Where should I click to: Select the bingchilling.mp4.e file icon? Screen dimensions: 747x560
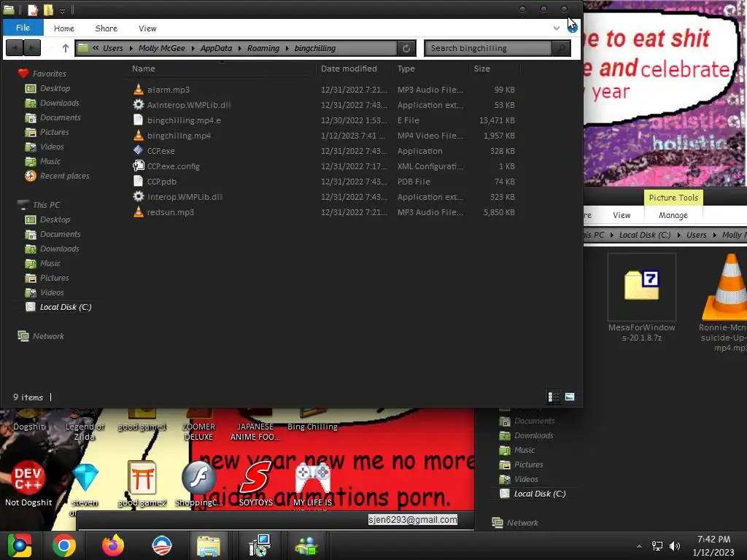138,120
